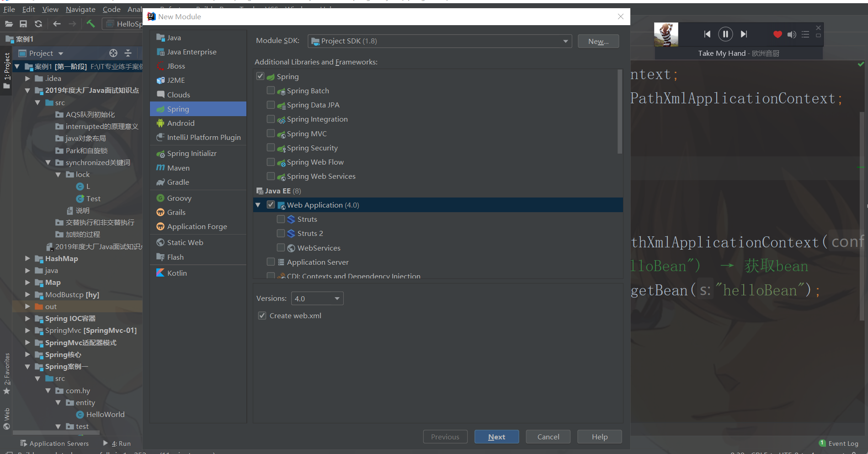
Task: Click the Save All toolbar icon
Action: point(23,24)
